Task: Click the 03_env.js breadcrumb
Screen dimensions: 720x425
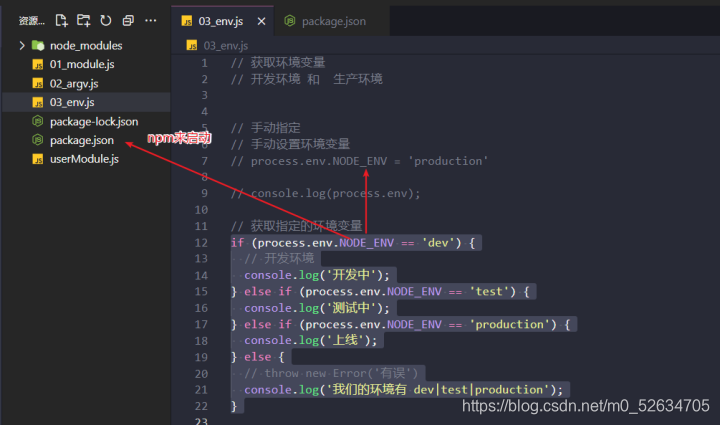Action: 225,45
